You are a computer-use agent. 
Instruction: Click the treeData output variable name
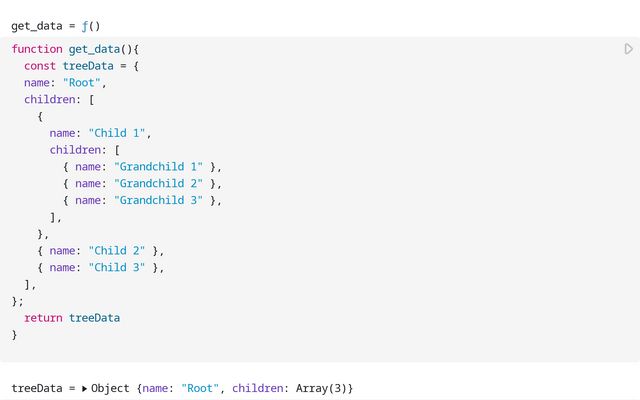pos(36,388)
